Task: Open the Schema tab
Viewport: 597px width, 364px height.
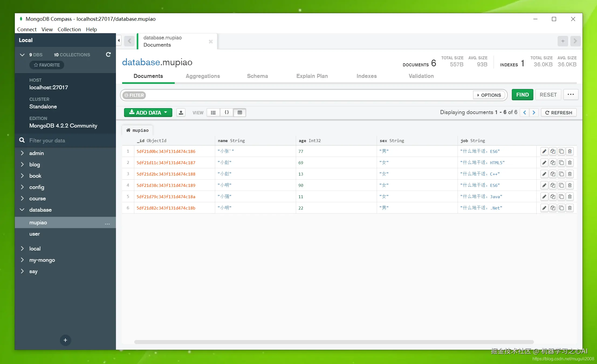Action: [257, 76]
